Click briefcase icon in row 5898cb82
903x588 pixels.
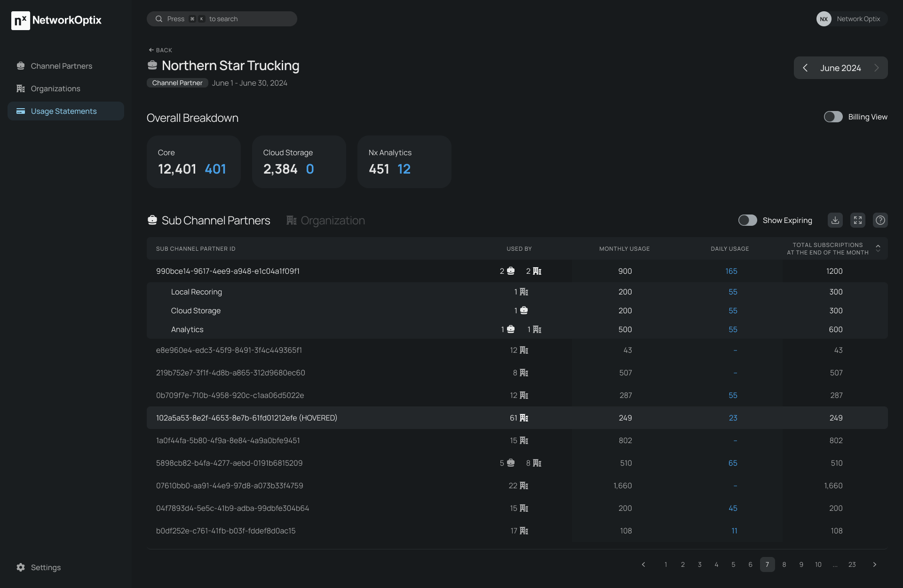tap(511, 463)
